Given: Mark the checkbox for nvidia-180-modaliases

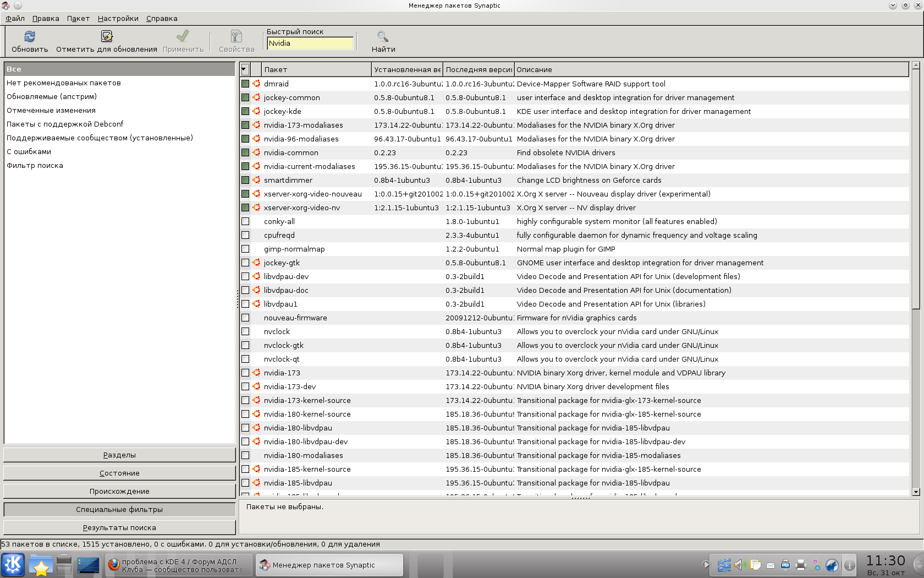Looking at the screenshot, I should click(245, 455).
